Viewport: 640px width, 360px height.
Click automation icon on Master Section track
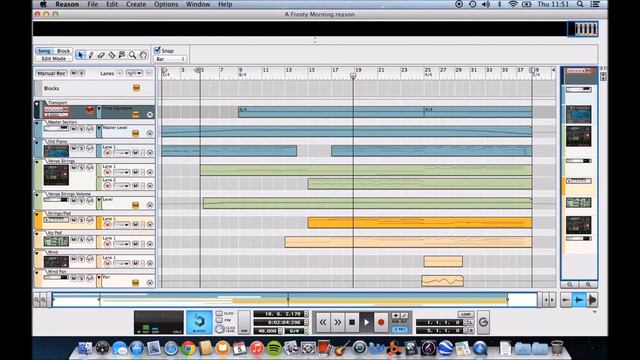[x=90, y=129]
